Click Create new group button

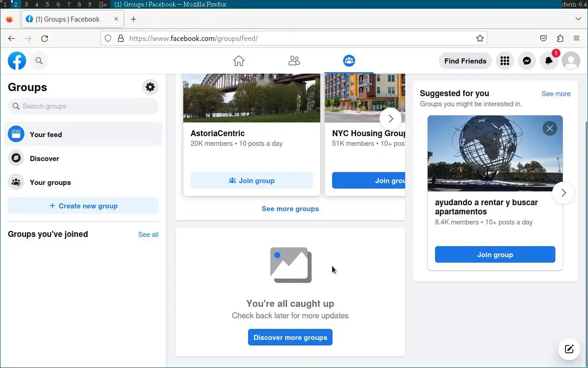pos(83,206)
